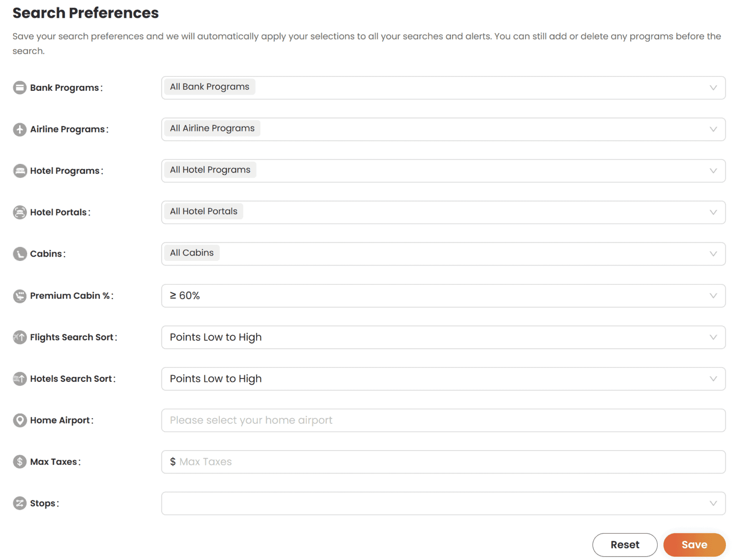The width and height of the screenshot is (734, 560).
Task: Expand the Stops dropdown arrow
Action: (x=713, y=504)
